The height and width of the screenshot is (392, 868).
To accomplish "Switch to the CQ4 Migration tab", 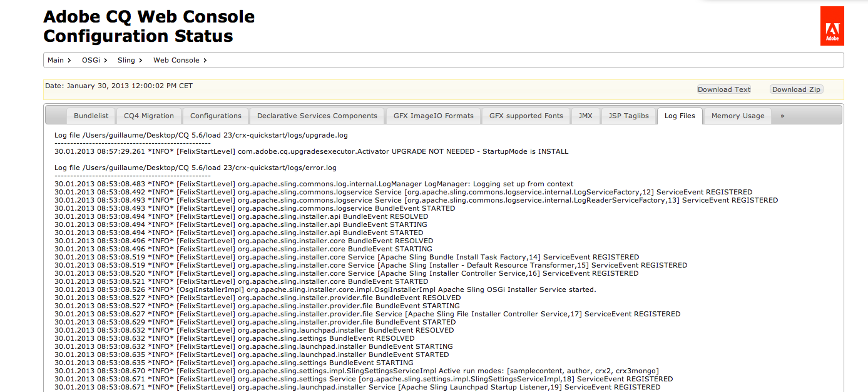I will click(149, 116).
